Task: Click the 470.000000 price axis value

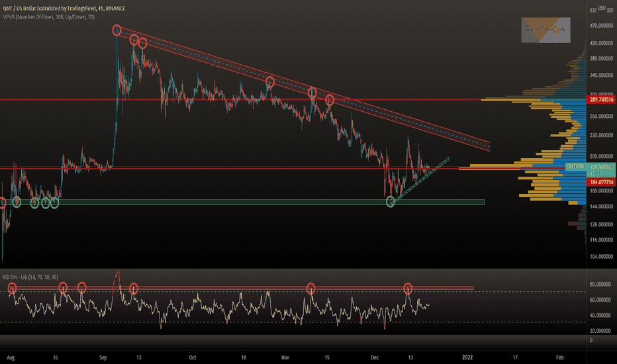Action: [601, 26]
